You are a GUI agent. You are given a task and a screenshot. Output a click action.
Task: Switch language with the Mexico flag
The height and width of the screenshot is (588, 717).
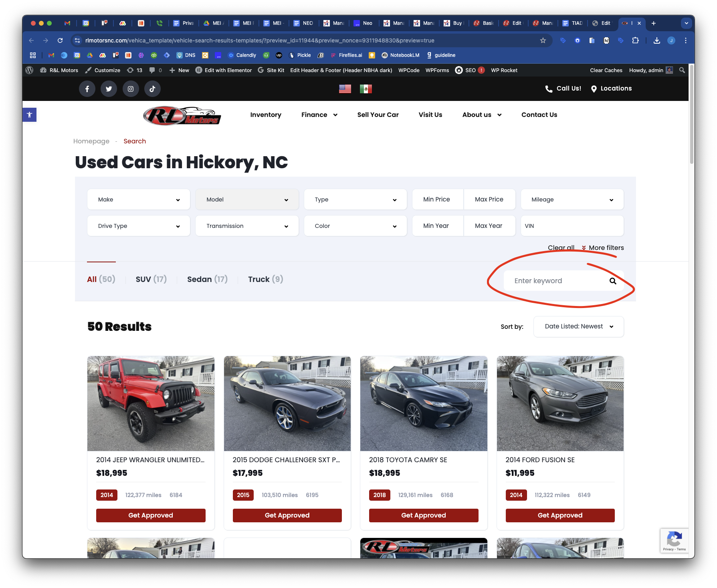pos(366,89)
